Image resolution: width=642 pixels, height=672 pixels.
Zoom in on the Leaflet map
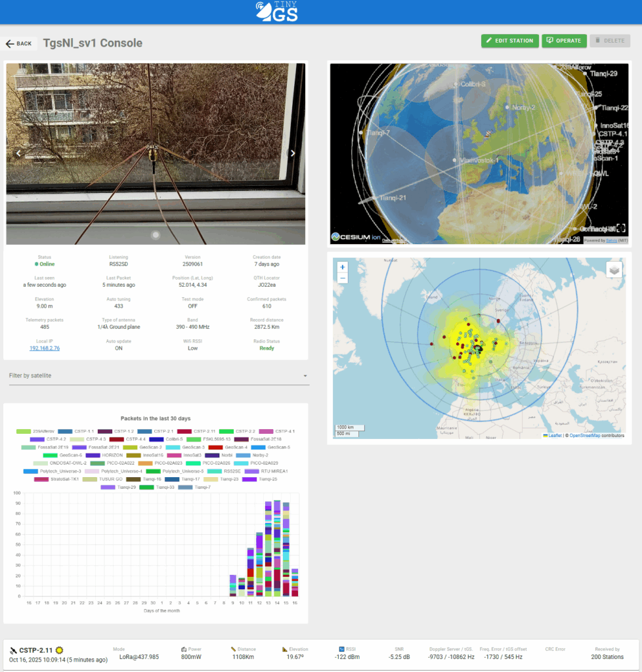pos(342,267)
